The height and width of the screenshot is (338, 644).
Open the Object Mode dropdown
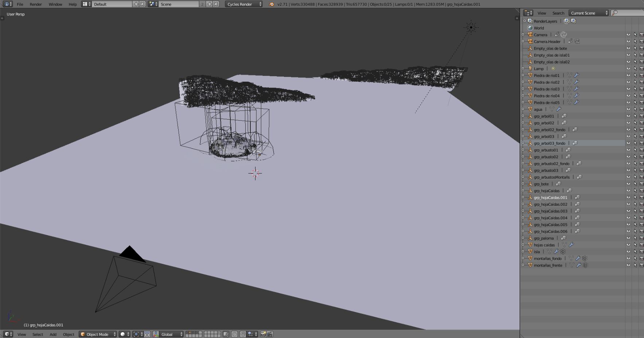[x=98, y=334]
